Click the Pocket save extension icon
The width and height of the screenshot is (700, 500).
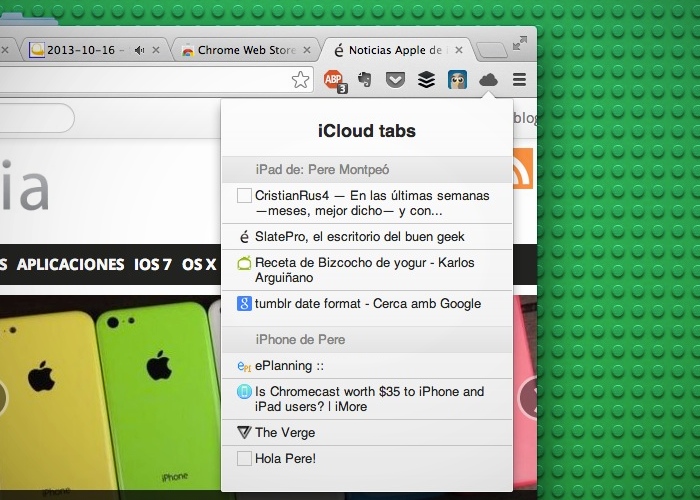point(395,80)
